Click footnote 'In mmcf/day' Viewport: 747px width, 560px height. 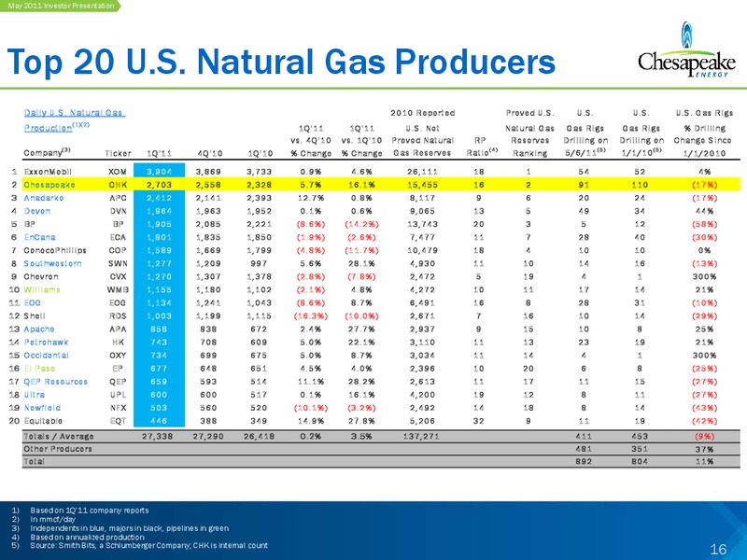click(x=52, y=520)
